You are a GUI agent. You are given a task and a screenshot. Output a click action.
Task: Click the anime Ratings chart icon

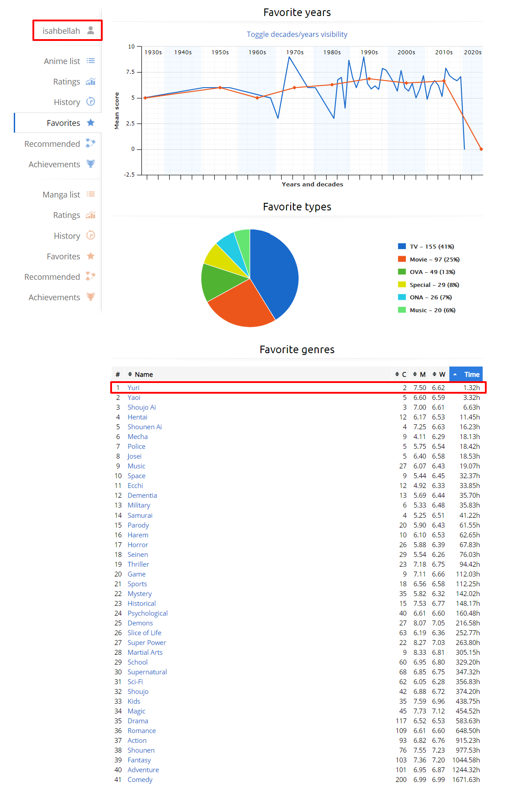[x=91, y=81]
